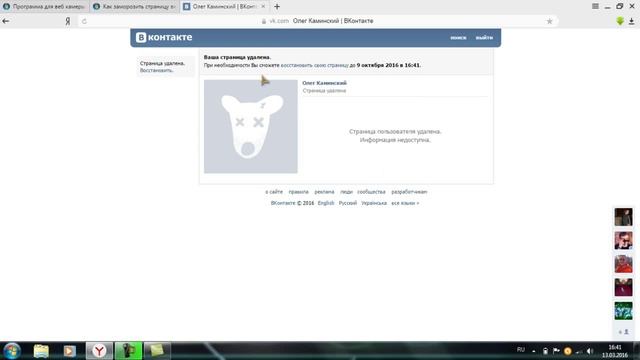The width and height of the screenshot is (640, 360).
Task: Click the VKontakte logo in header
Action: point(164,37)
